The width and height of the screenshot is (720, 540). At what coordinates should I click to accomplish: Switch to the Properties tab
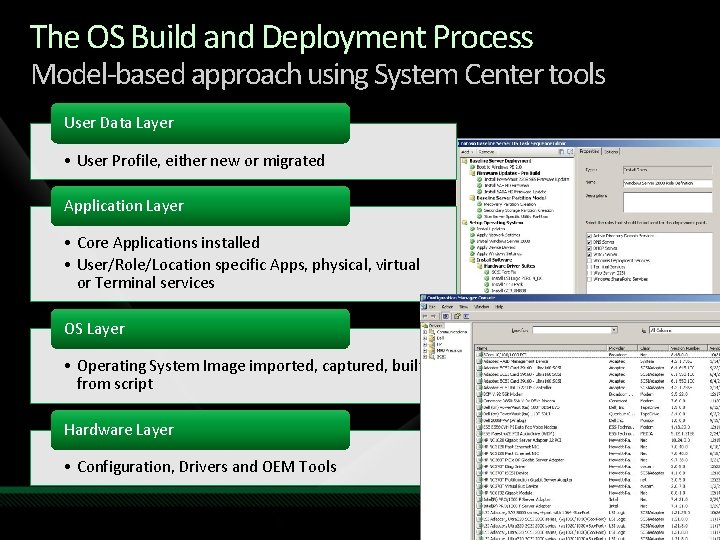589,151
